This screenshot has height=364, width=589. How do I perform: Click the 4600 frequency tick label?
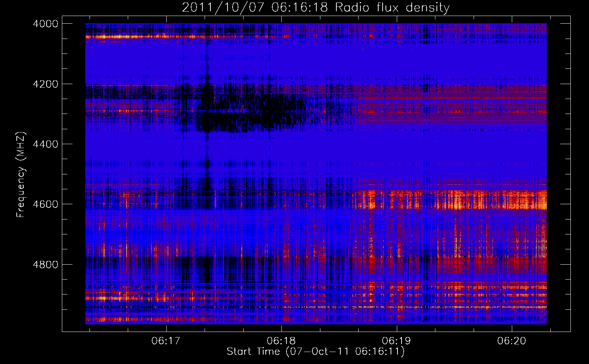point(46,204)
